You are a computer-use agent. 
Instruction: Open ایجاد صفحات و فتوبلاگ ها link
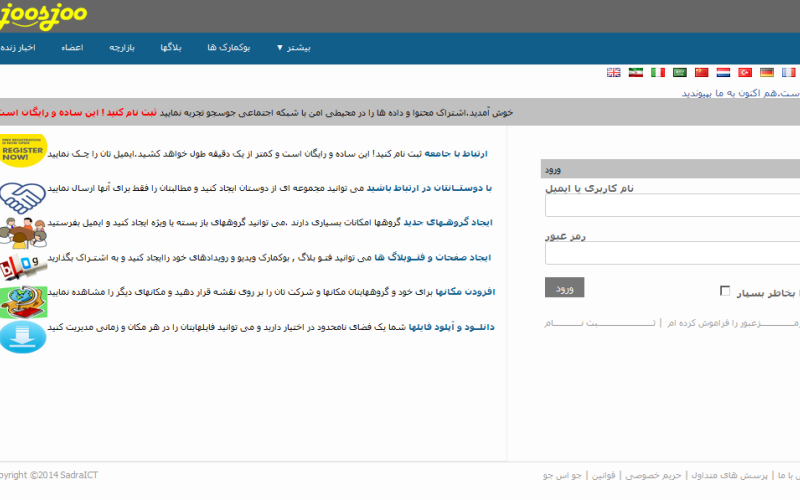(433, 257)
